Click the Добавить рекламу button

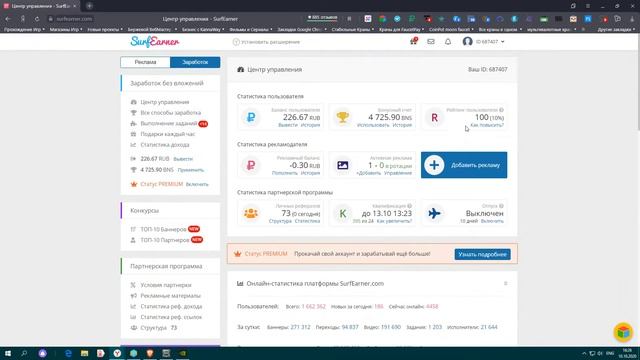(x=464, y=165)
